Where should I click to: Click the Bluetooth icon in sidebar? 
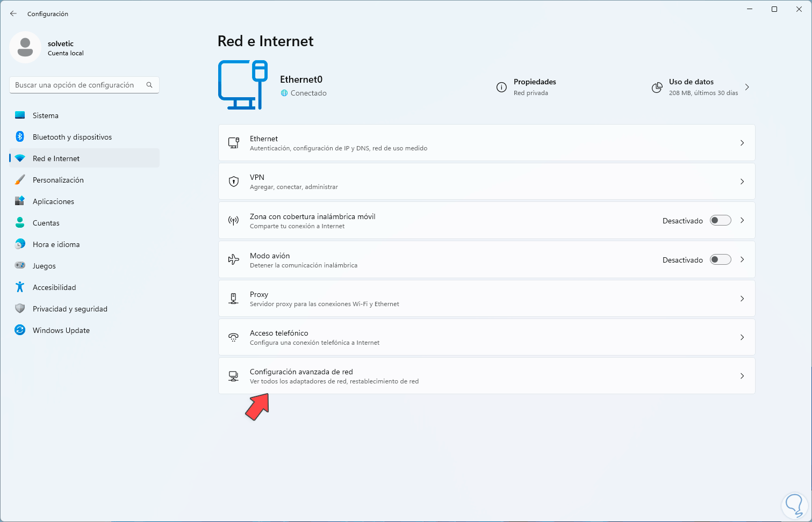[x=20, y=137]
